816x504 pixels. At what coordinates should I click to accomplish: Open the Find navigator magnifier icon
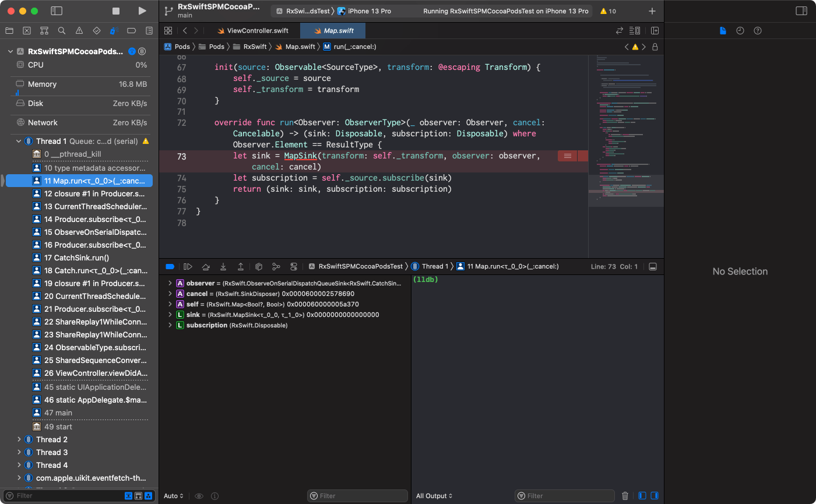coord(62,30)
